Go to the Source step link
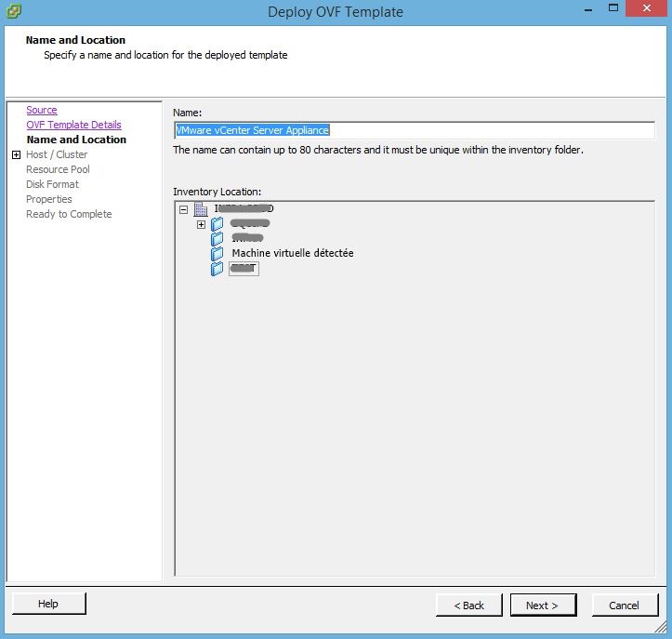 point(42,110)
